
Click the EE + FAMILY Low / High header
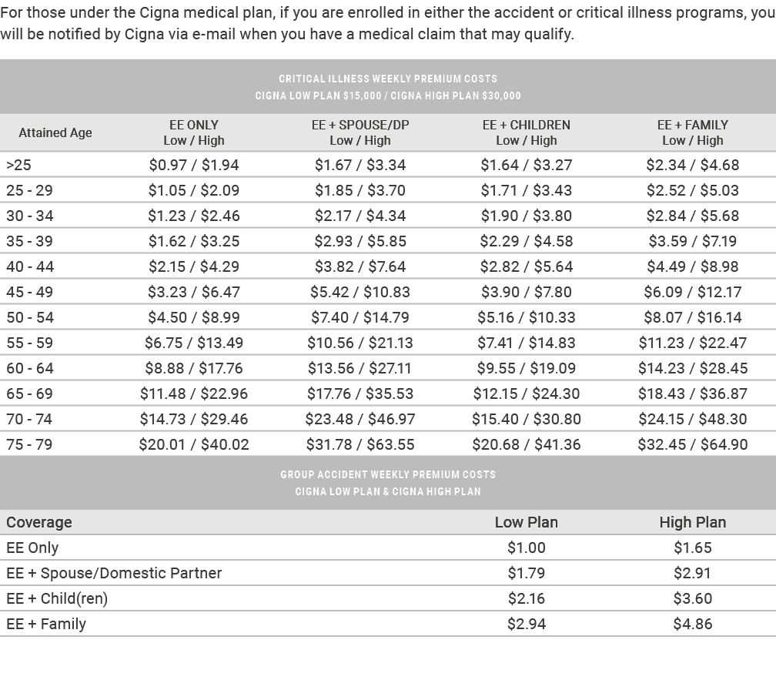click(693, 132)
